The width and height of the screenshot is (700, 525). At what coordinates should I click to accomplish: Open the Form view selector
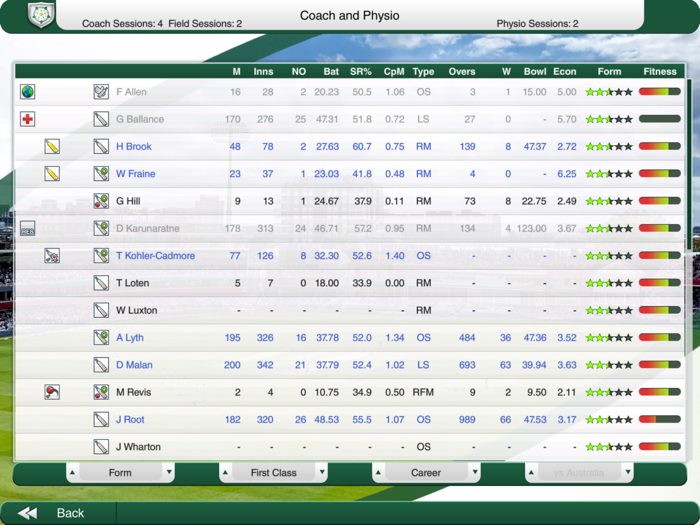[121, 472]
